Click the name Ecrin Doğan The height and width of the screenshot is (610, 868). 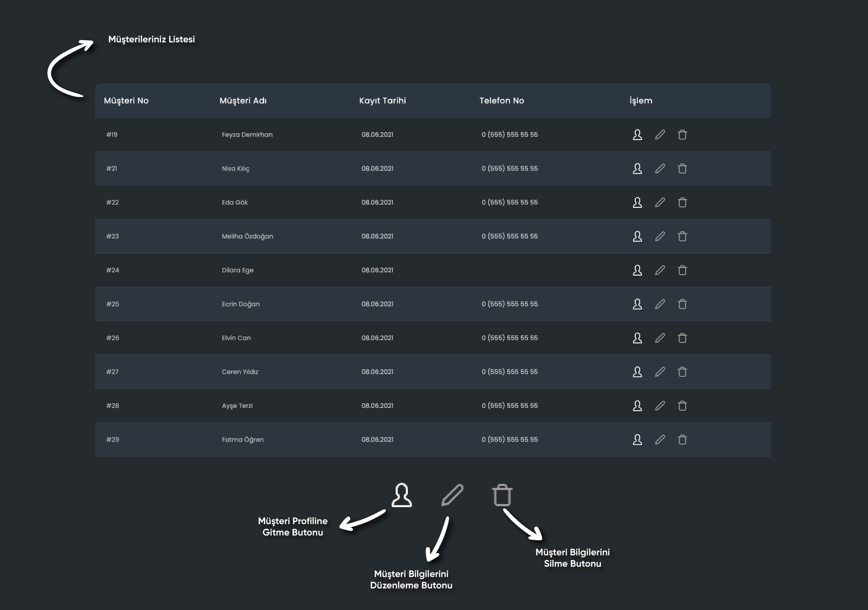point(241,304)
